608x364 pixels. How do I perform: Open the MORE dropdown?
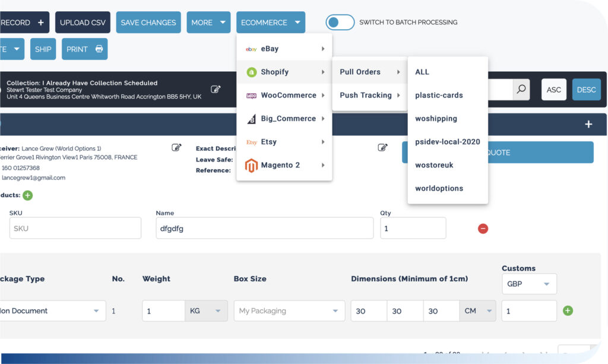[x=208, y=22]
